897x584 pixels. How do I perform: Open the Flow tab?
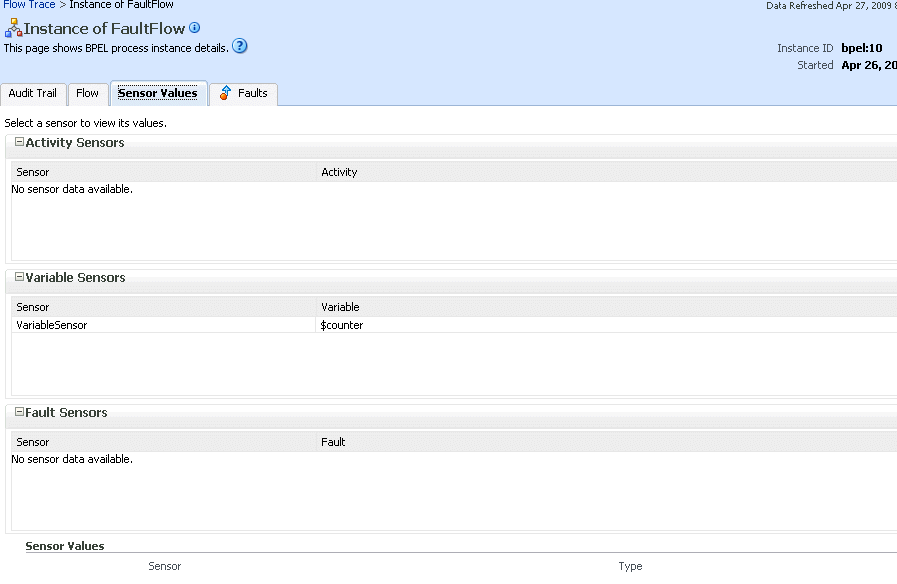87,92
